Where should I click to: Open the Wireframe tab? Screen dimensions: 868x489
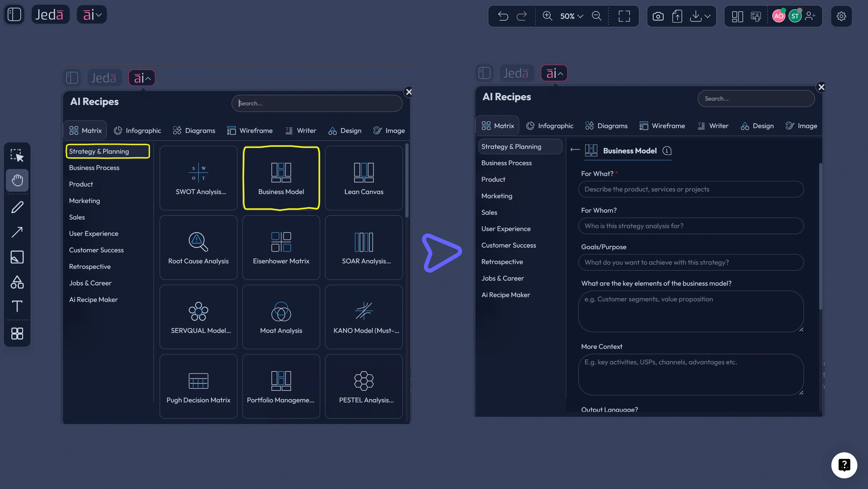[x=250, y=130]
